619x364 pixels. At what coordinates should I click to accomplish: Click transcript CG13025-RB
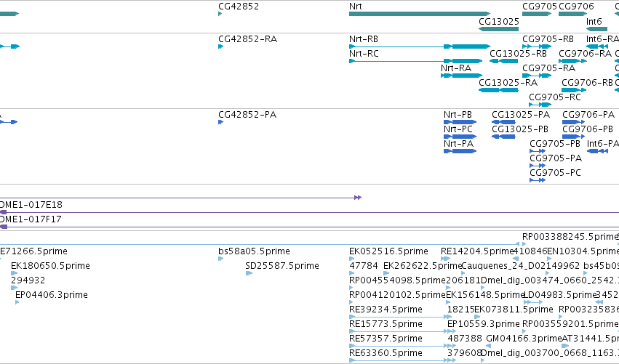pos(518,54)
